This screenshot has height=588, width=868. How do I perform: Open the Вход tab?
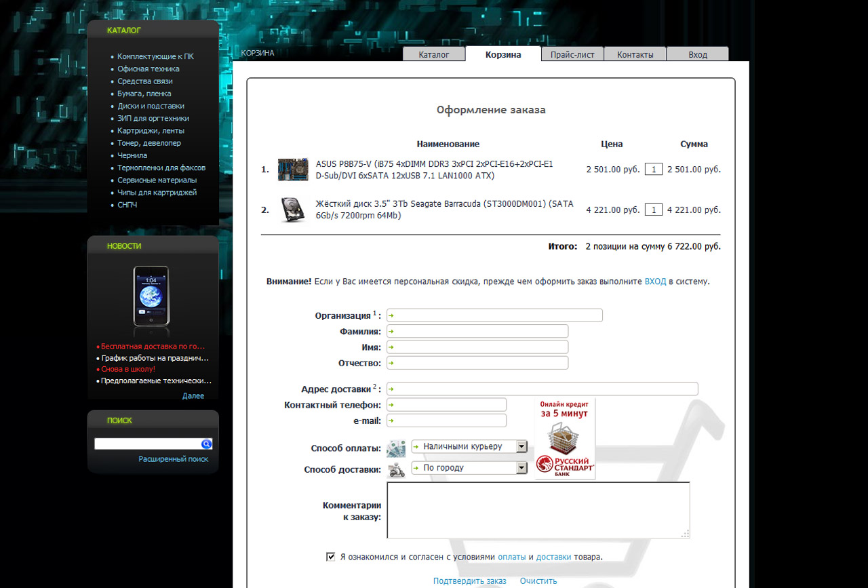click(698, 54)
